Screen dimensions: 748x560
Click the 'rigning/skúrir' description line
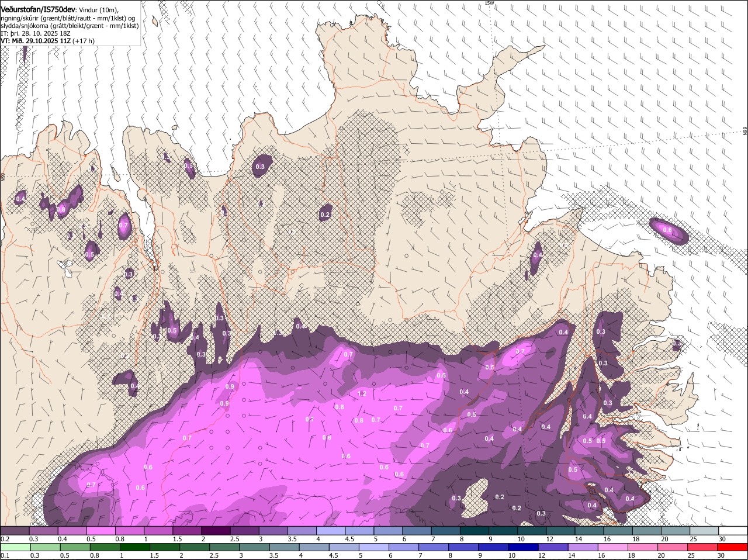[68, 18]
